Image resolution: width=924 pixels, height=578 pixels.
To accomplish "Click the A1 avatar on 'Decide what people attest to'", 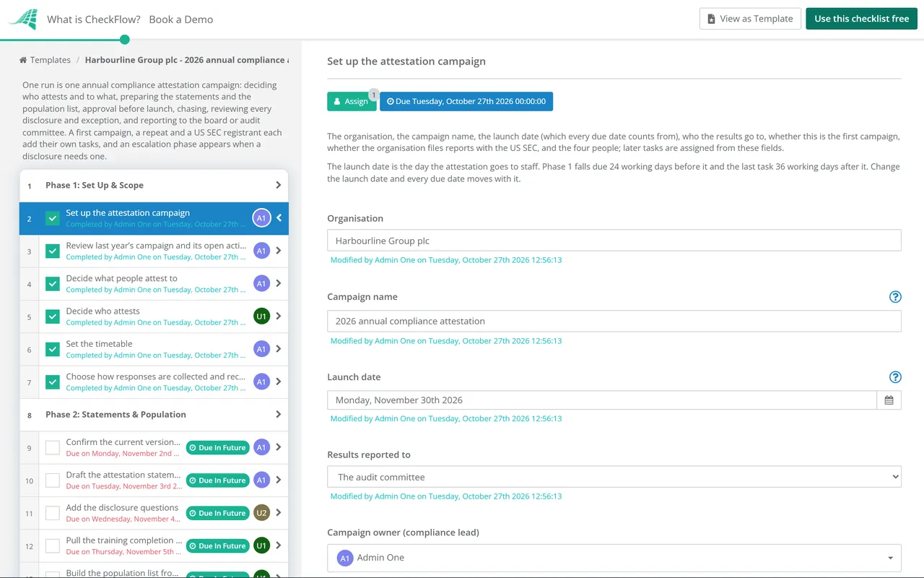I will (261, 284).
